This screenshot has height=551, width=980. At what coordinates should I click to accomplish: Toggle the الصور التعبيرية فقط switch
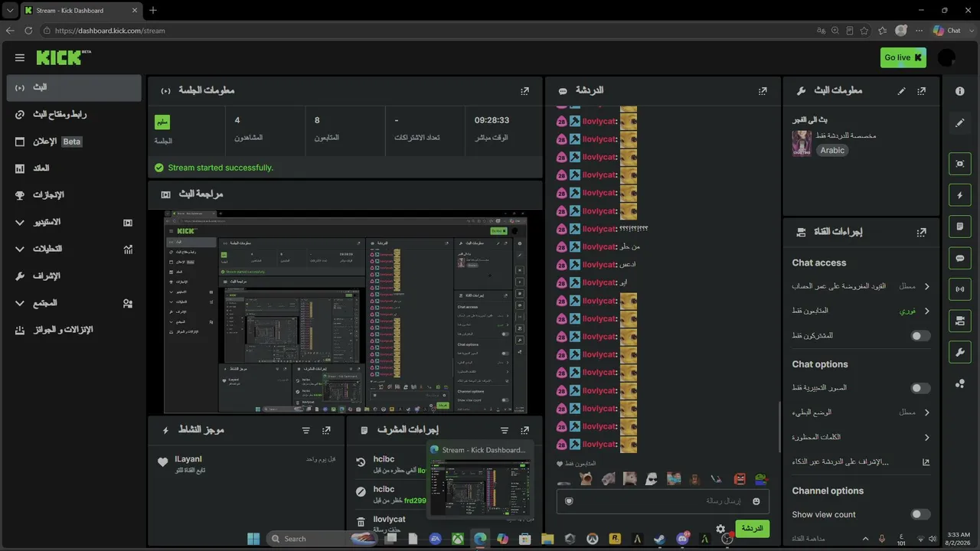point(920,388)
